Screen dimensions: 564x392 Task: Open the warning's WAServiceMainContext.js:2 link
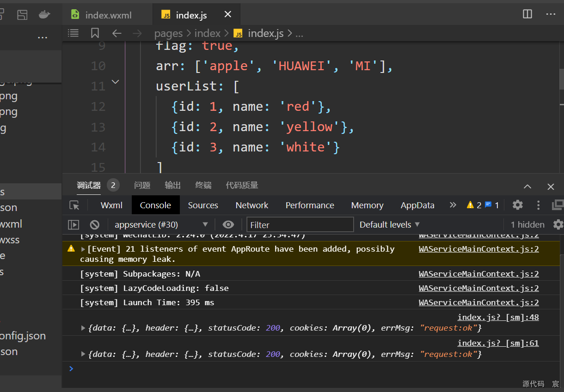click(479, 249)
